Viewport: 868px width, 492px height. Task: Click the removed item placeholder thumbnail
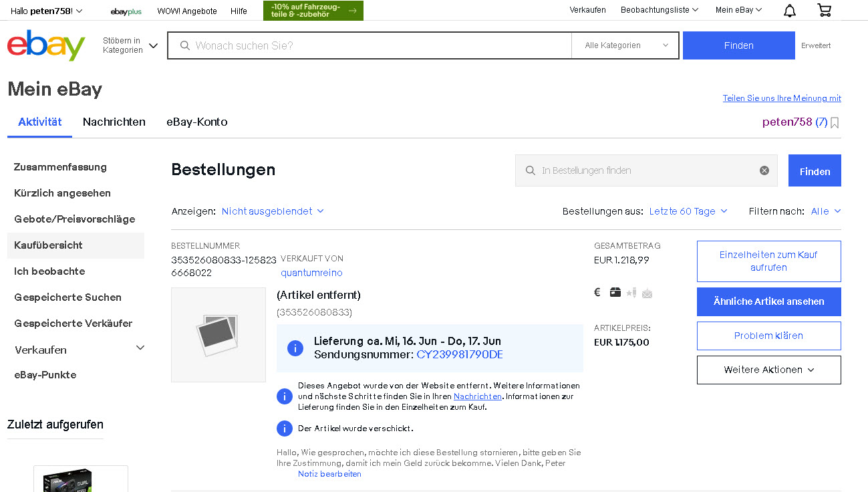[x=219, y=335]
